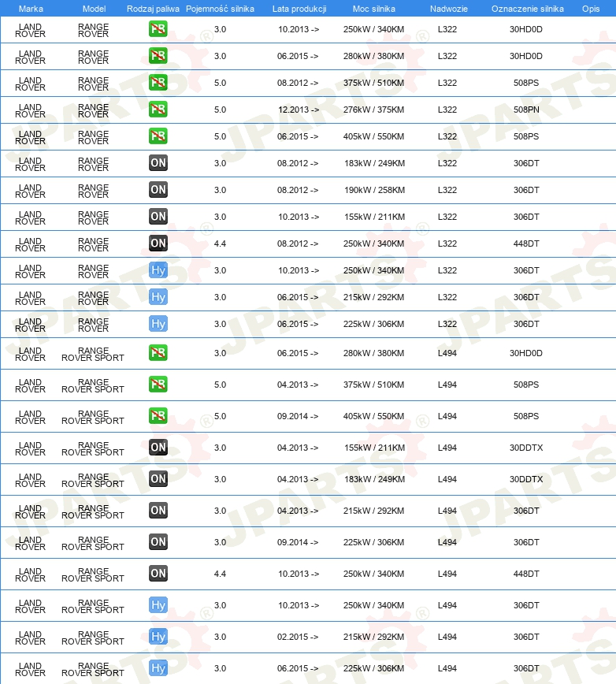Select the Hy icon for L322 250kW / 340KM
The width and height of the screenshot is (616, 684).
point(158,270)
